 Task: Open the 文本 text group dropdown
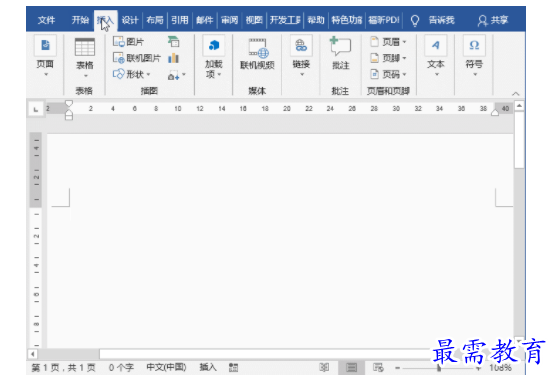(x=436, y=57)
